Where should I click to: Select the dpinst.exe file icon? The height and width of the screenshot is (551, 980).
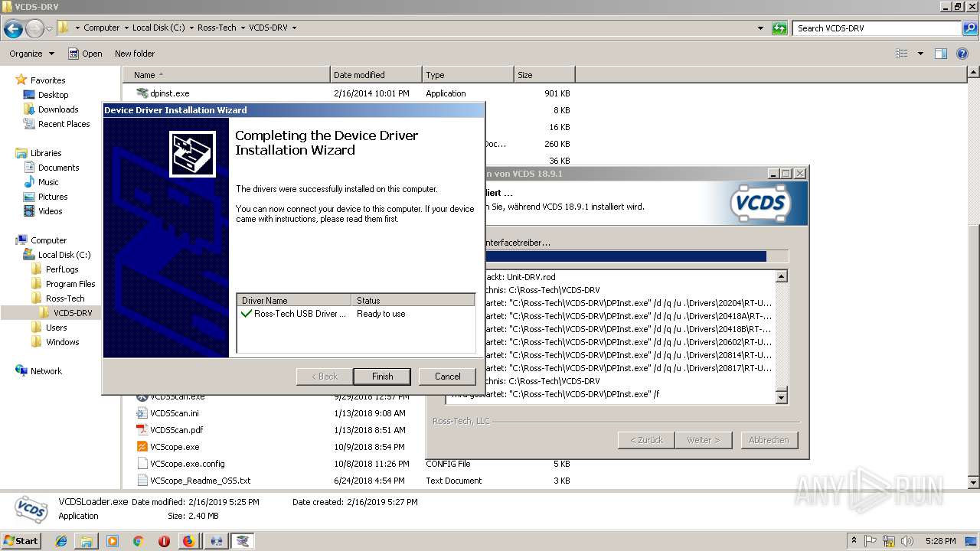click(x=142, y=93)
